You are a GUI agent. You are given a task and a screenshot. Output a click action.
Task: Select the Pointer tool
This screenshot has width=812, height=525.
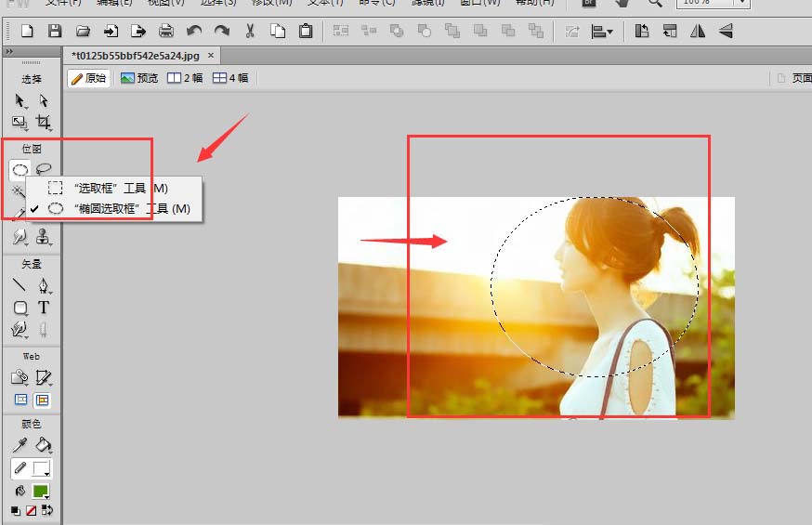pyautogui.click(x=20, y=100)
